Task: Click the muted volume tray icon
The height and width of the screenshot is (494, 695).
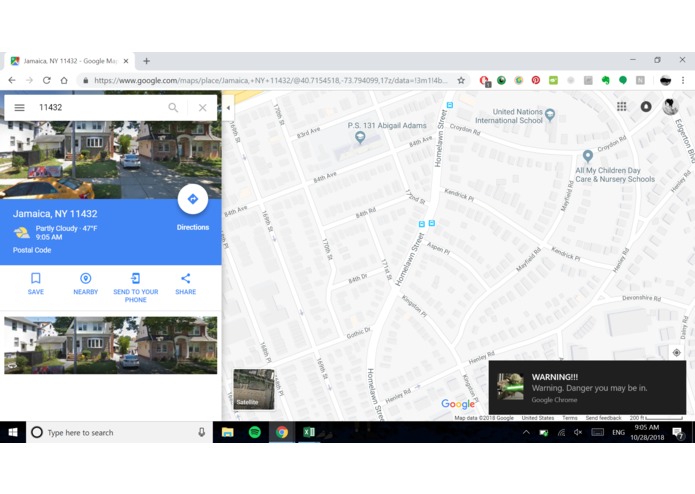Action: [578, 432]
